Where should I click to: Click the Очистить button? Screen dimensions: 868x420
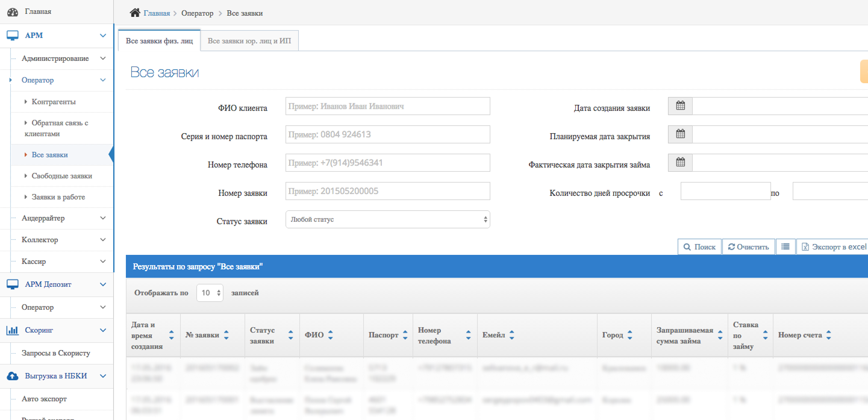tap(749, 247)
